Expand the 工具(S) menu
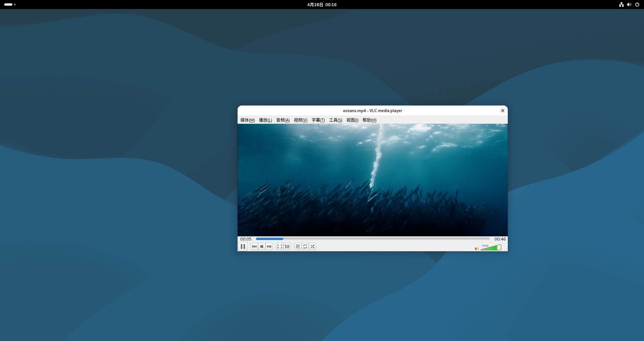The height and width of the screenshot is (341, 644). point(336,120)
